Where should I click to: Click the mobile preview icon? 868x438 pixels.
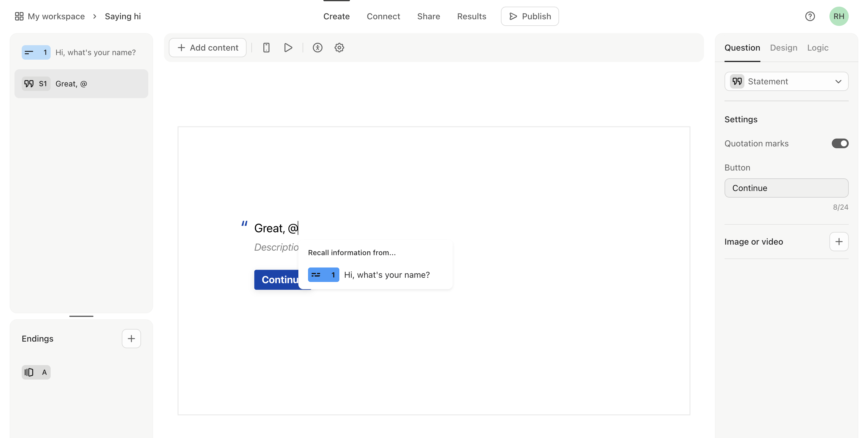(x=267, y=48)
